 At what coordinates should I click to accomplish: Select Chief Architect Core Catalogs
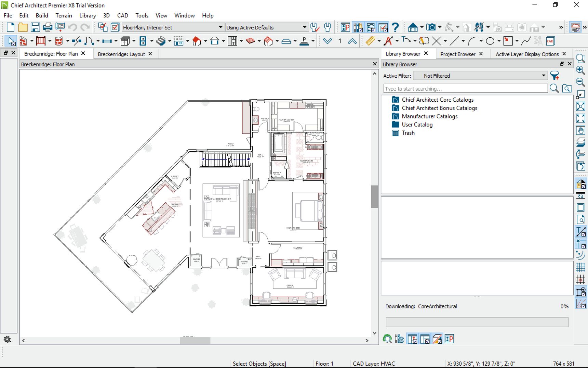click(438, 100)
